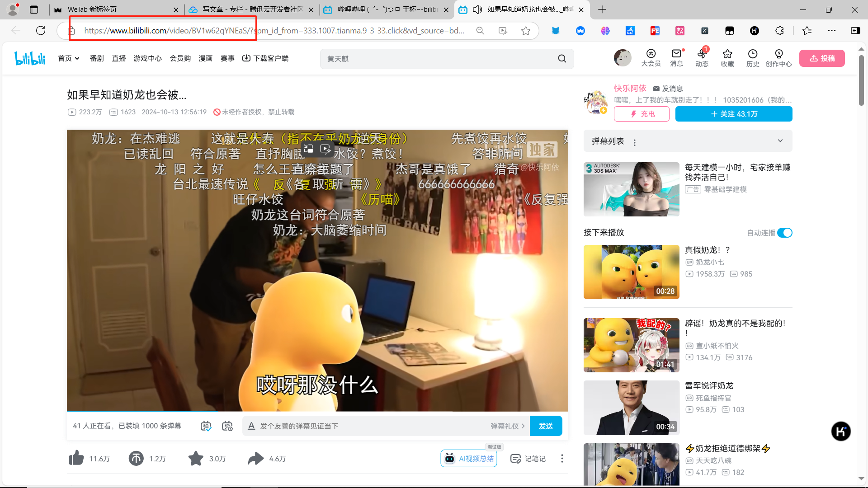Open the 番剧 nav item
The image size is (868, 488).
click(96, 58)
